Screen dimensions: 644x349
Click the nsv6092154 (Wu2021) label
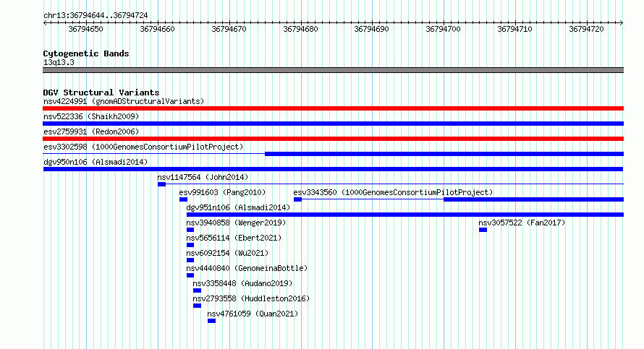227,253
